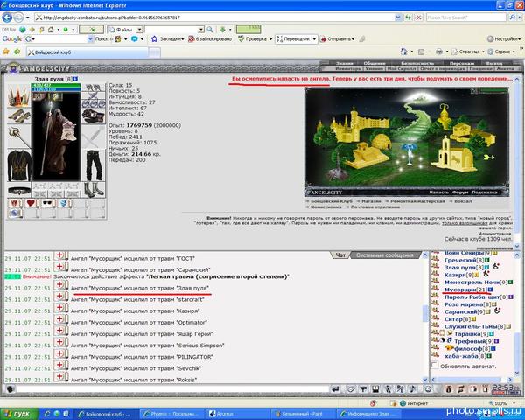Screen dimensions: 525x420
Task: Click heal cross icon beside starcraft message
Action: tap(60, 297)
